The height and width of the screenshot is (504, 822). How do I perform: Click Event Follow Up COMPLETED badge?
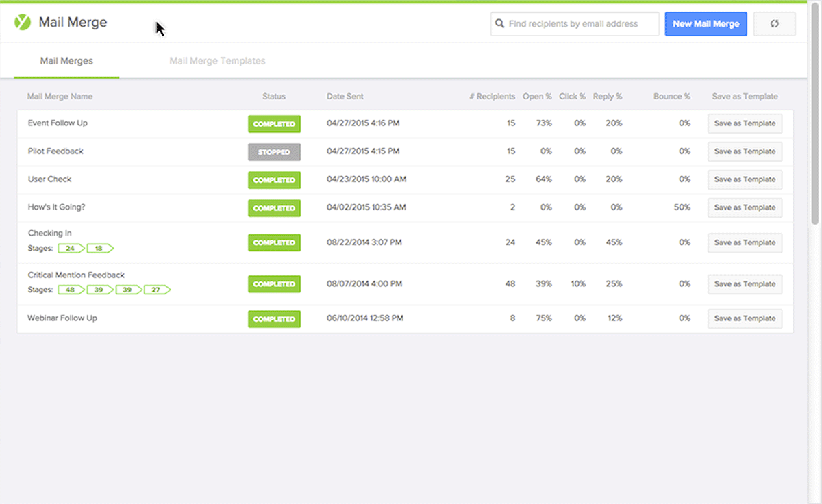[274, 124]
